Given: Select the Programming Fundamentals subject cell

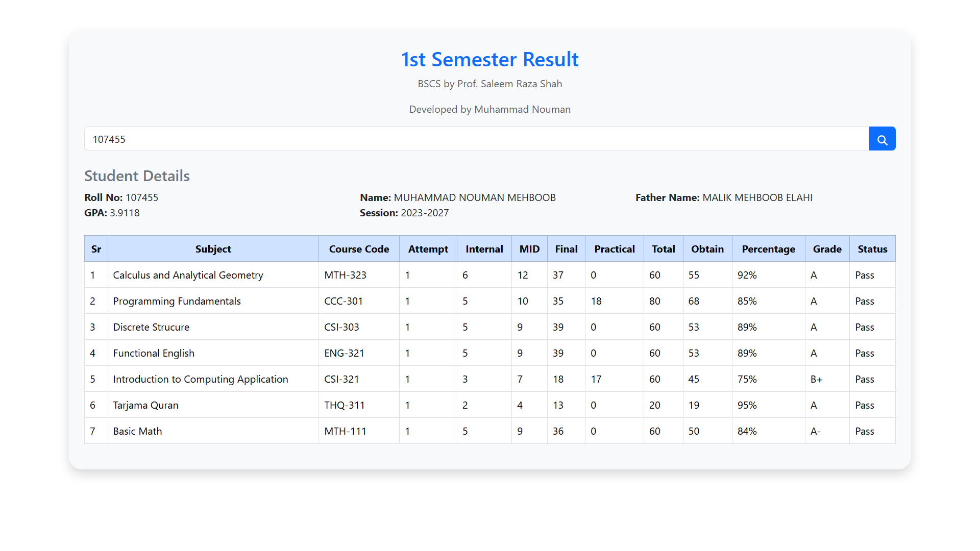Looking at the screenshot, I should click(177, 301).
